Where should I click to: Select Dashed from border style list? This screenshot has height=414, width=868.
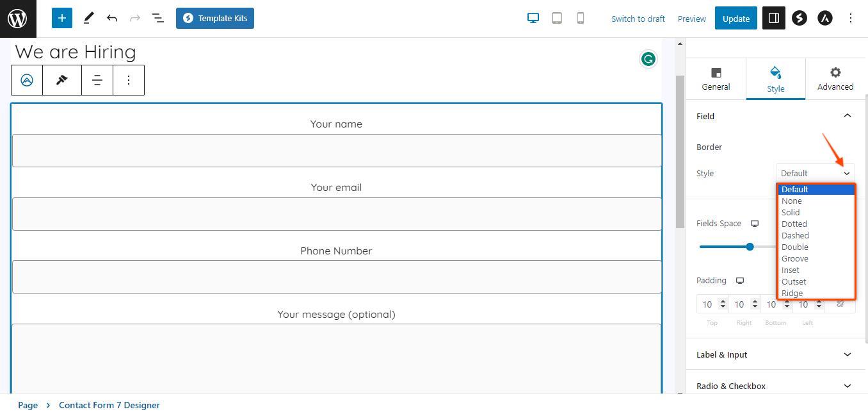795,235
